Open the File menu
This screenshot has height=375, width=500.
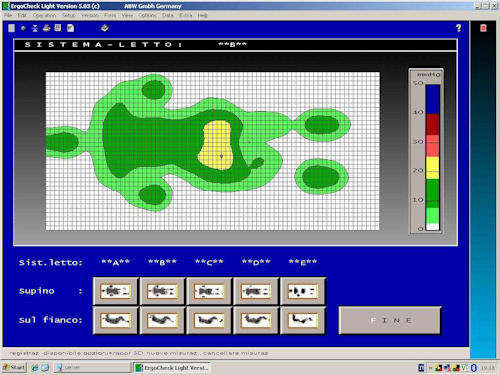coord(8,15)
